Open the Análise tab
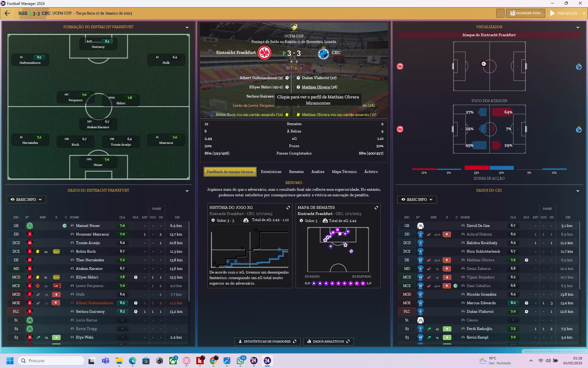This screenshot has height=368, width=588. [318, 172]
